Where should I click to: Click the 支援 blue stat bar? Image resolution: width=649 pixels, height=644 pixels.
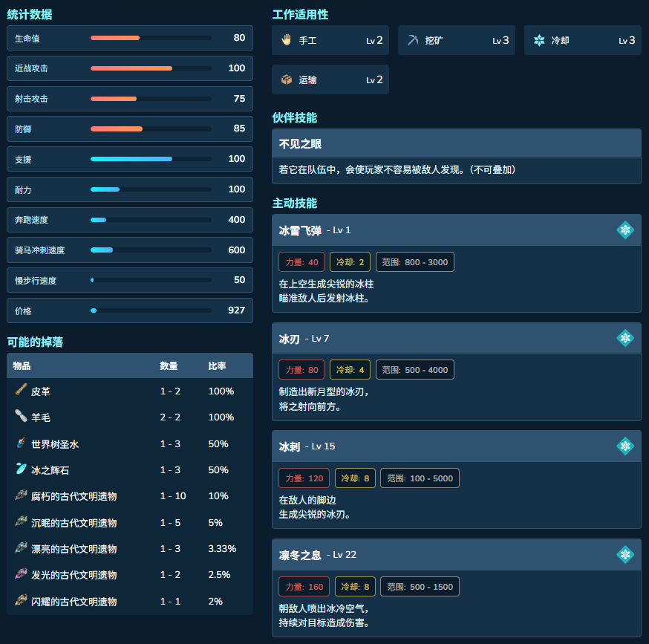tap(151, 159)
